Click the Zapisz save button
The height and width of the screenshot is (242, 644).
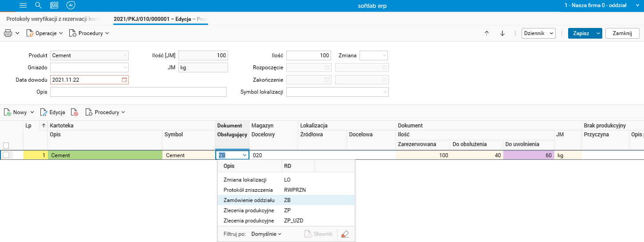[x=581, y=33]
